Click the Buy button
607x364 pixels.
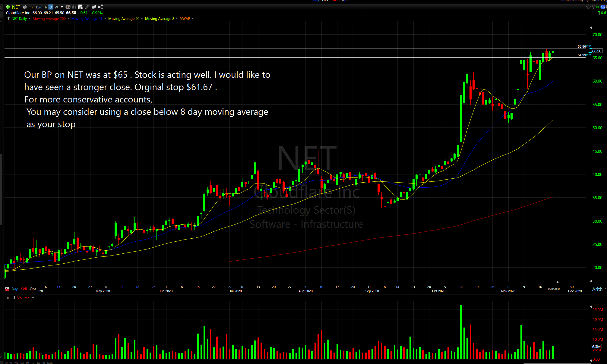(x=14, y=289)
